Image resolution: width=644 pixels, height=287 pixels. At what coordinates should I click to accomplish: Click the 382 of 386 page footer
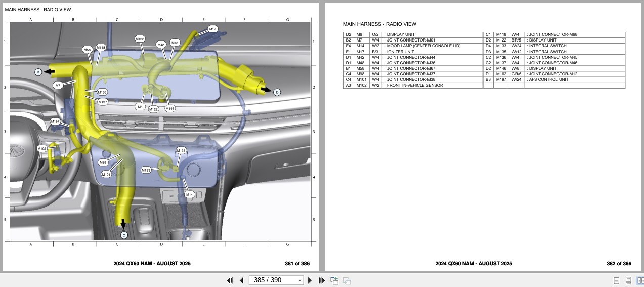point(619,264)
